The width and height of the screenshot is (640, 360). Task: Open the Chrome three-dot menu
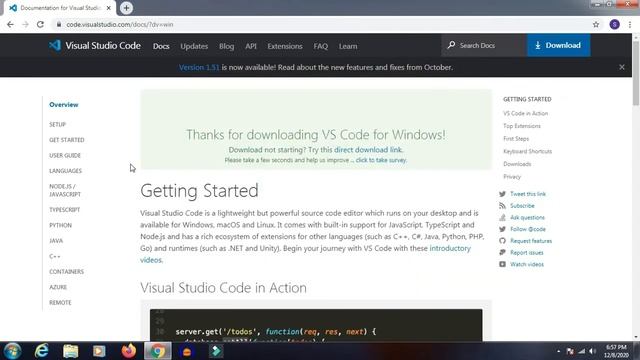tap(630, 24)
